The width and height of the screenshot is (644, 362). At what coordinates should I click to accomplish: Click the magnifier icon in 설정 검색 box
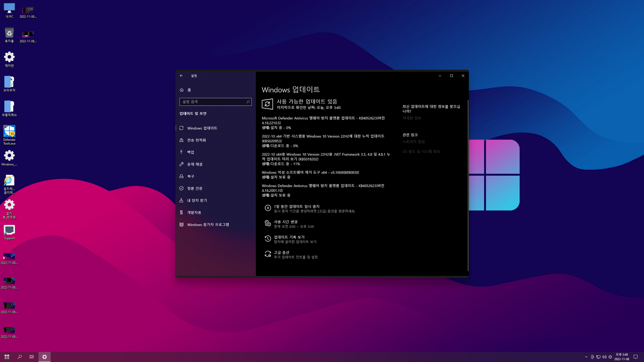(248, 102)
